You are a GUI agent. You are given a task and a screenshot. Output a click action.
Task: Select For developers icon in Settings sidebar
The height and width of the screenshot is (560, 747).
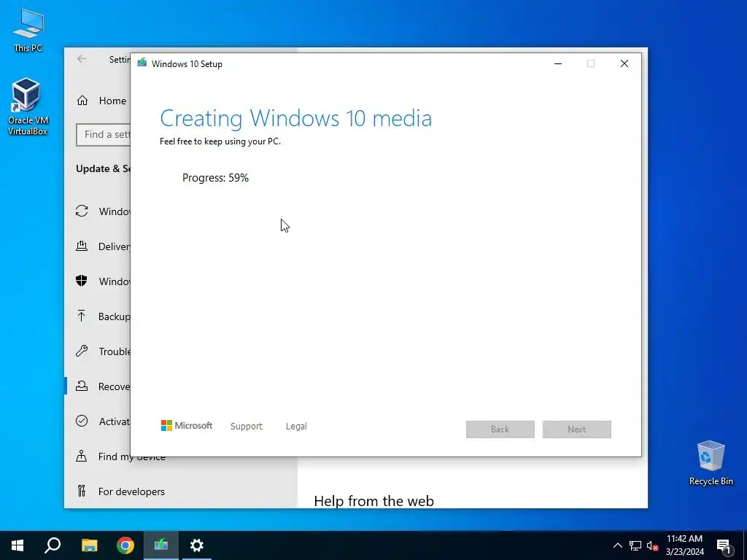pos(82,491)
